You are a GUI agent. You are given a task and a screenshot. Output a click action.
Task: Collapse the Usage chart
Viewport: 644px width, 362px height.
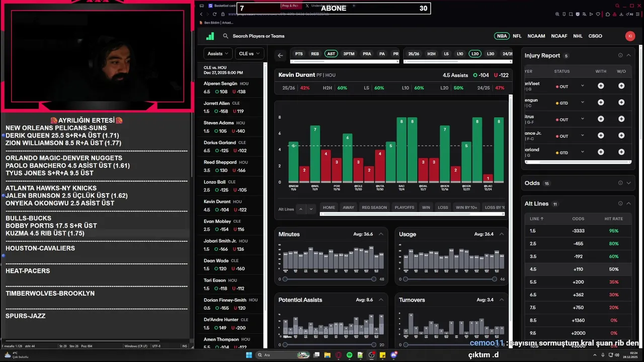[502, 234]
